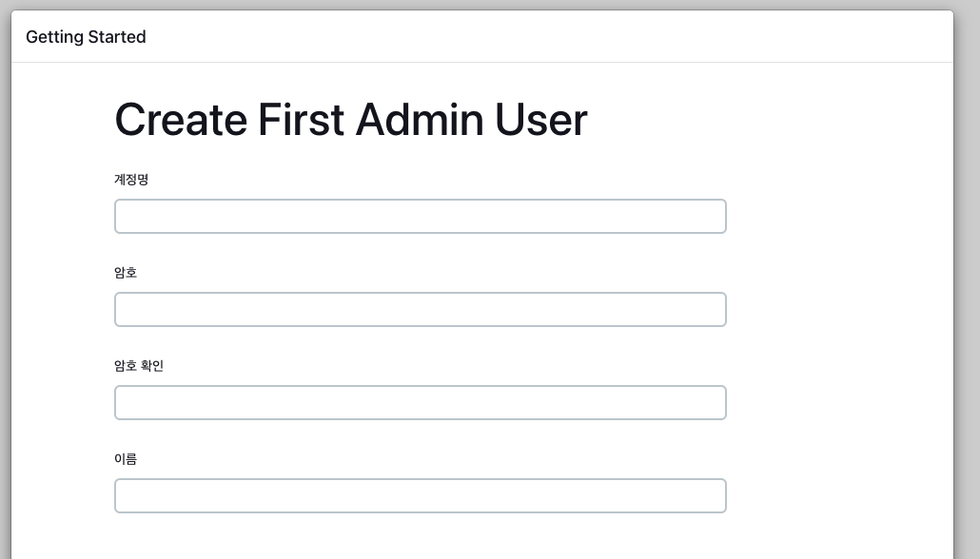Click the 암호 확인 label
Viewport: 980px width, 559px height.
pos(139,365)
